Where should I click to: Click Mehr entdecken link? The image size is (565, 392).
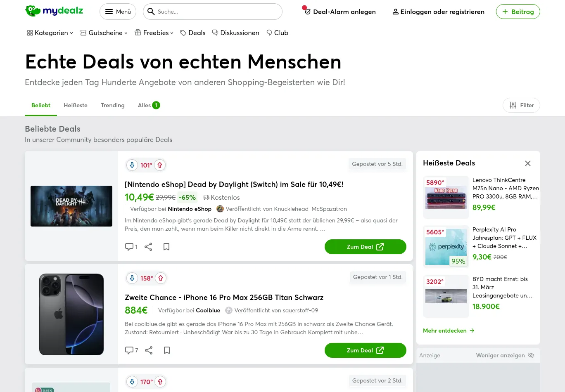(449, 331)
